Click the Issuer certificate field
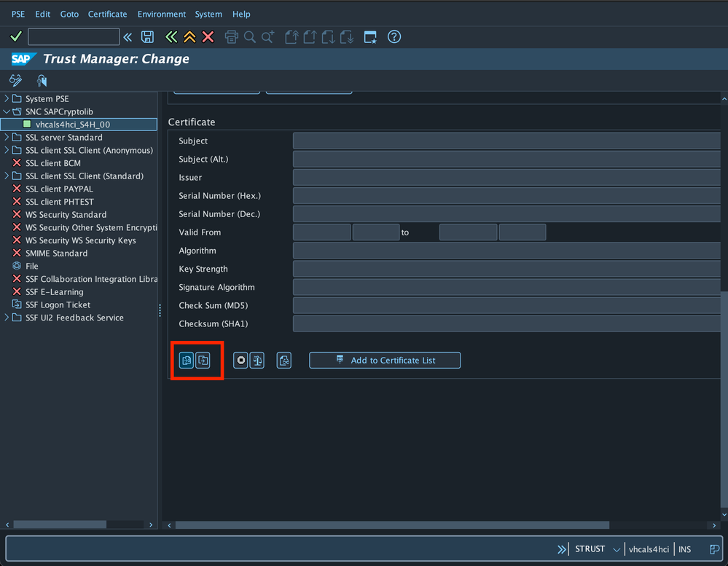This screenshot has height=566, width=728. click(506, 177)
